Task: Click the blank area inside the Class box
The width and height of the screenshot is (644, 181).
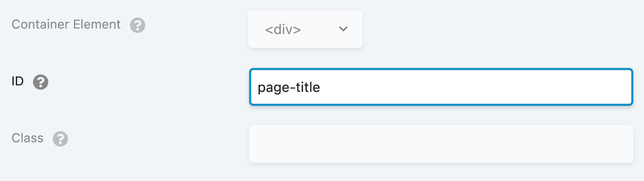Action: click(x=441, y=144)
